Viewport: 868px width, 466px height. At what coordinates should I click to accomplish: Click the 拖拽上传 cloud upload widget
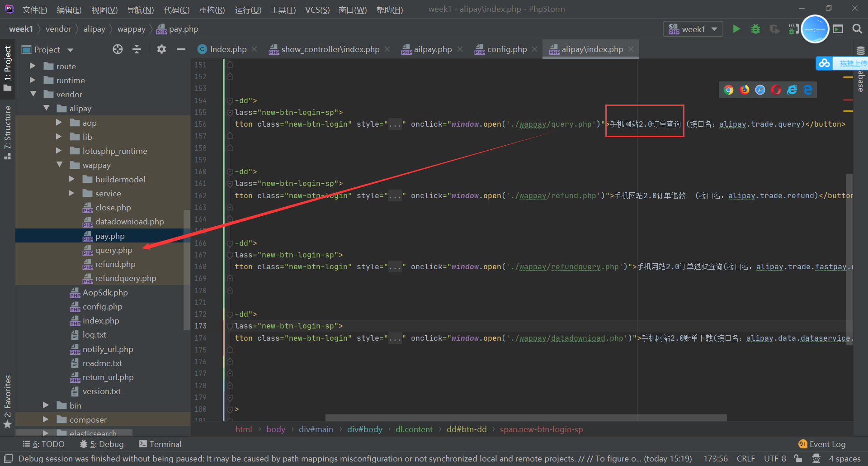(842, 63)
